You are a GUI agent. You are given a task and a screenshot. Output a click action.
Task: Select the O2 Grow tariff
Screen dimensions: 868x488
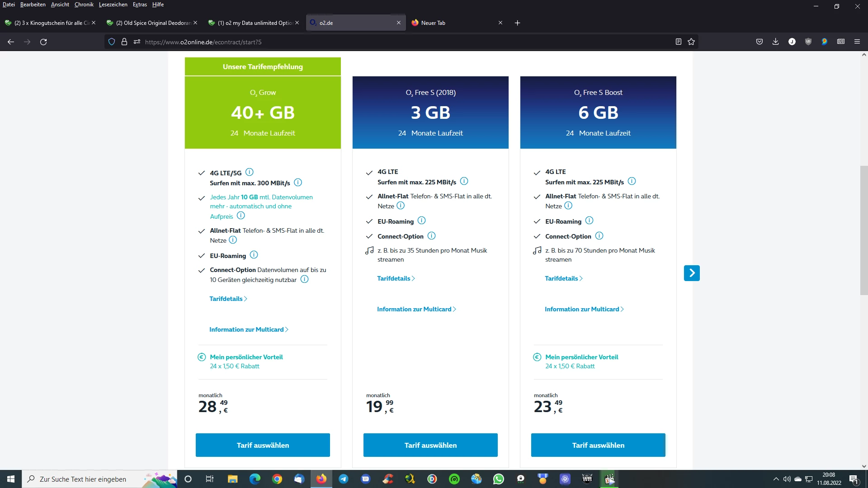point(263,445)
